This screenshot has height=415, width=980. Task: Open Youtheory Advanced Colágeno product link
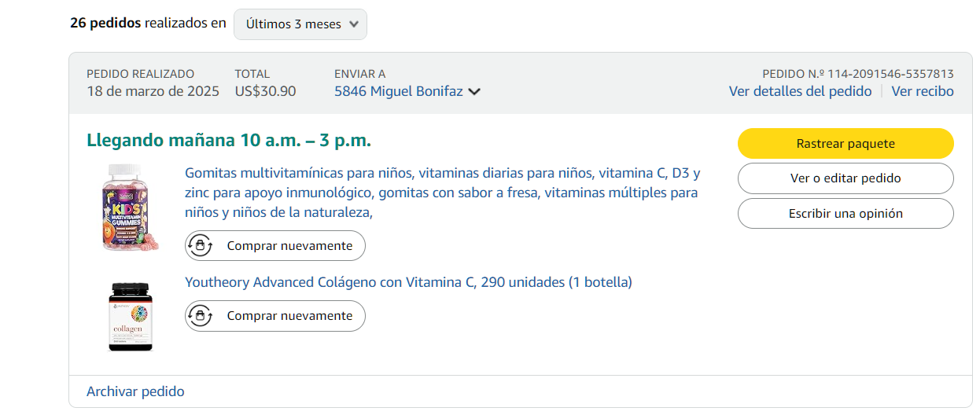(408, 282)
